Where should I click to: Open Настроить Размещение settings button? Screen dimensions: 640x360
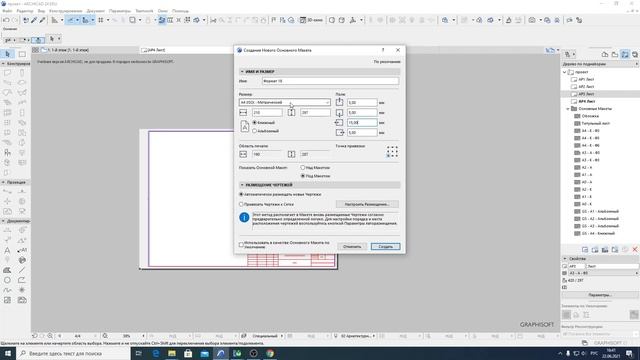point(367,204)
